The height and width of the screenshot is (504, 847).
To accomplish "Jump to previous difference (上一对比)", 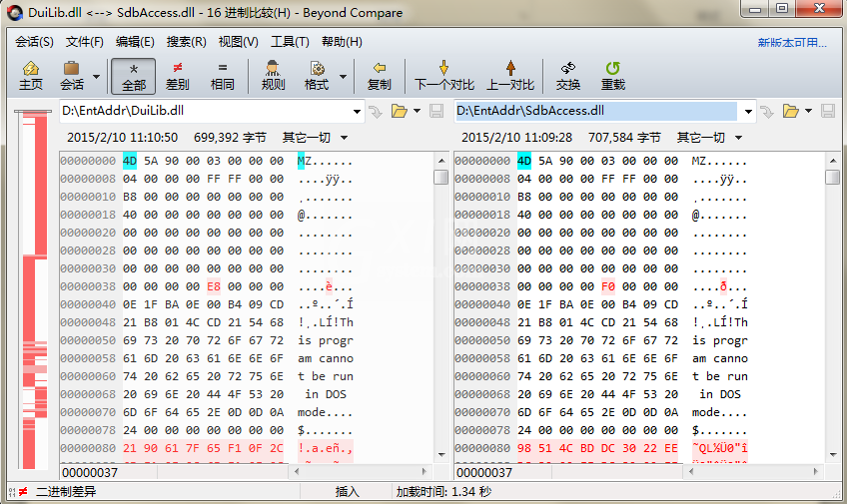I will tap(510, 76).
